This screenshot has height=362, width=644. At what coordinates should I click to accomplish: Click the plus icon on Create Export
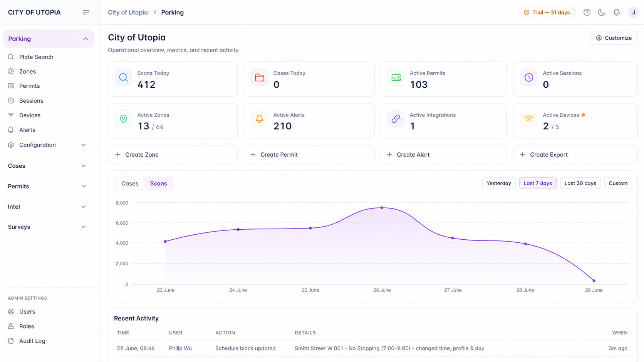pyautogui.click(x=523, y=155)
